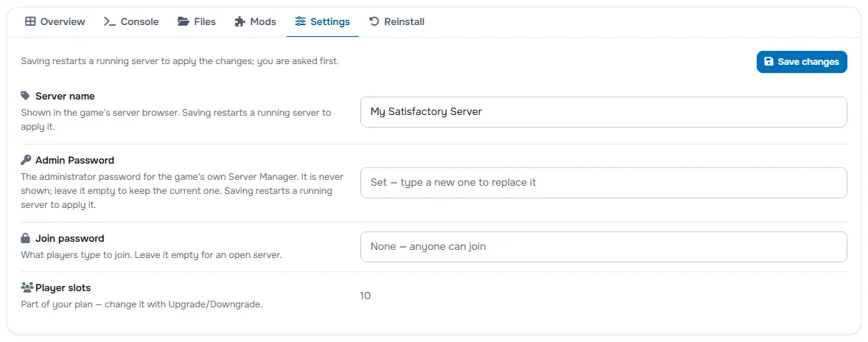Image resolution: width=868 pixels, height=342 pixels.
Task: Click the padlock icon beside Join password
Action: click(x=26, y=239)
